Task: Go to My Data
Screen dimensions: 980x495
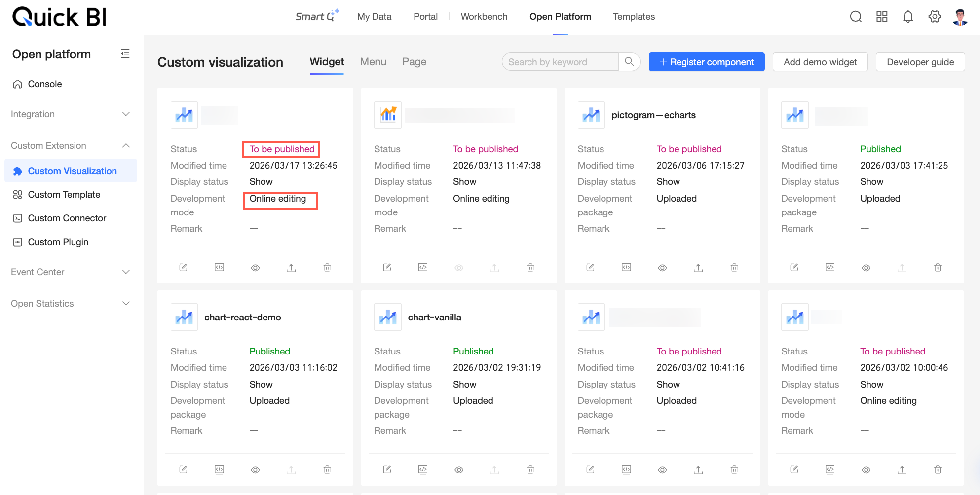Action: coord(374,17)
